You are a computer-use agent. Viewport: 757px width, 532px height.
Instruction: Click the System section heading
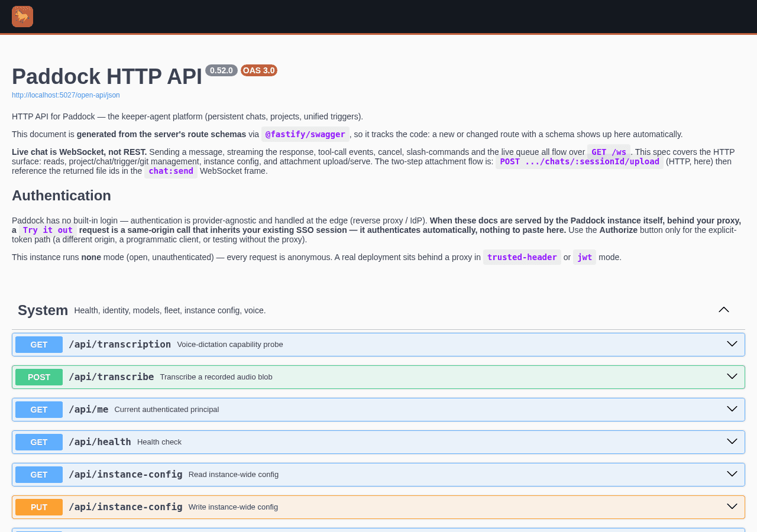tap(43, 310)
